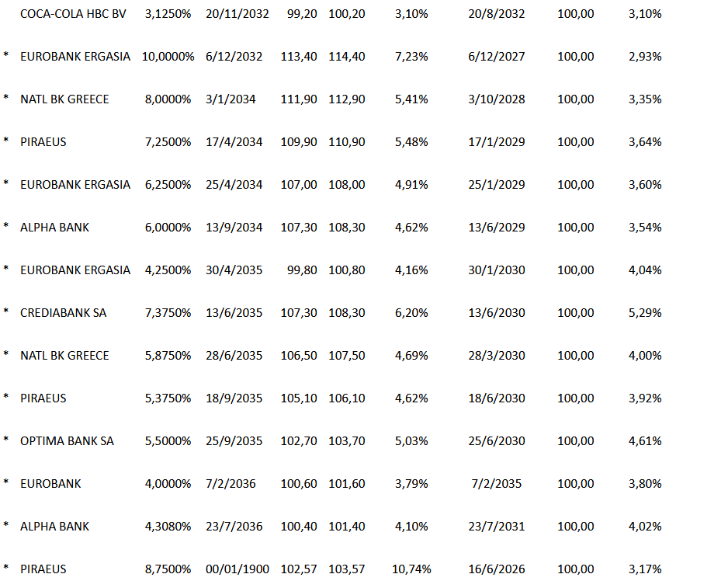Screen dimensions: 728x581
Task: Click the 7/2/2035 call date
Action: [x=497, y=484]
